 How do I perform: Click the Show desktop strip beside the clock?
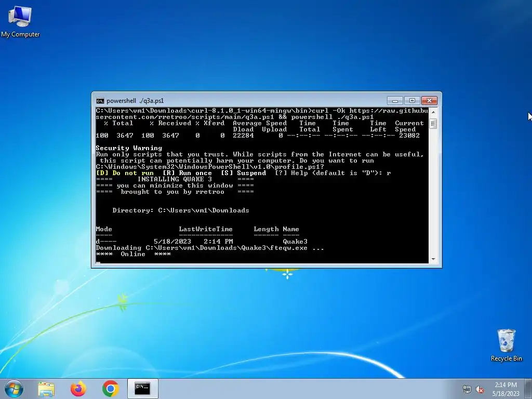pyautogui.click(x=528, y=389)
